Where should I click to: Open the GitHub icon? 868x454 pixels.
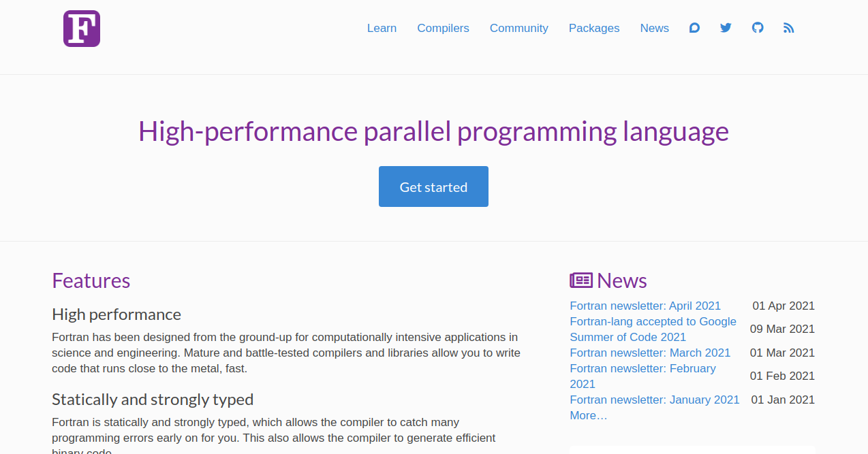click(x=758, y=28)
